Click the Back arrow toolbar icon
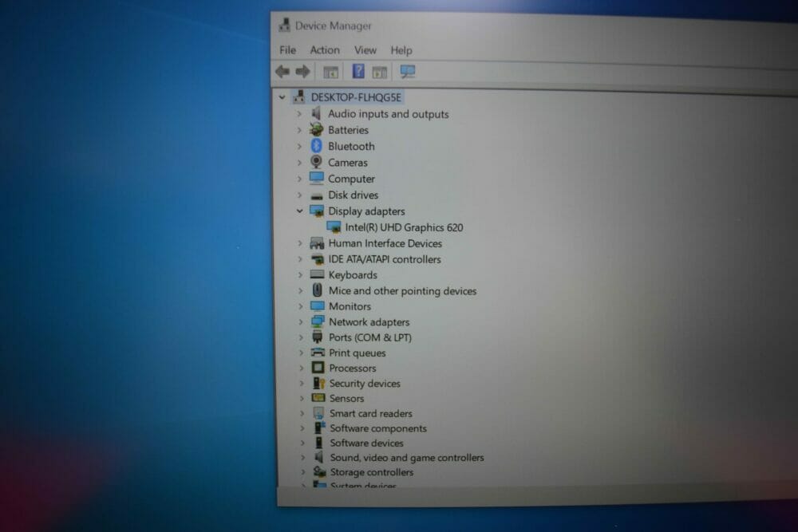 pyautogui.click(x=282, y=72)
